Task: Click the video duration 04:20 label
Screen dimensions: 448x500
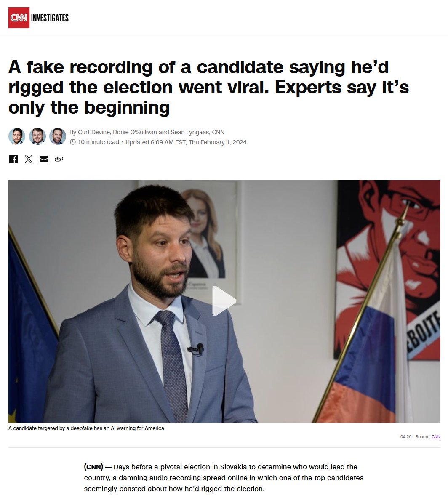Action: (x=406, y=436)
